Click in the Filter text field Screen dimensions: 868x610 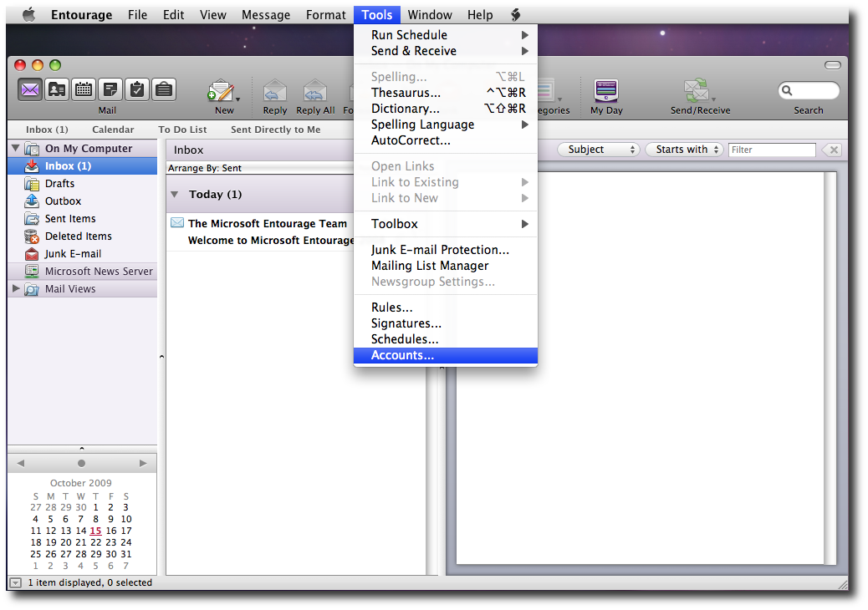point(772,150)
